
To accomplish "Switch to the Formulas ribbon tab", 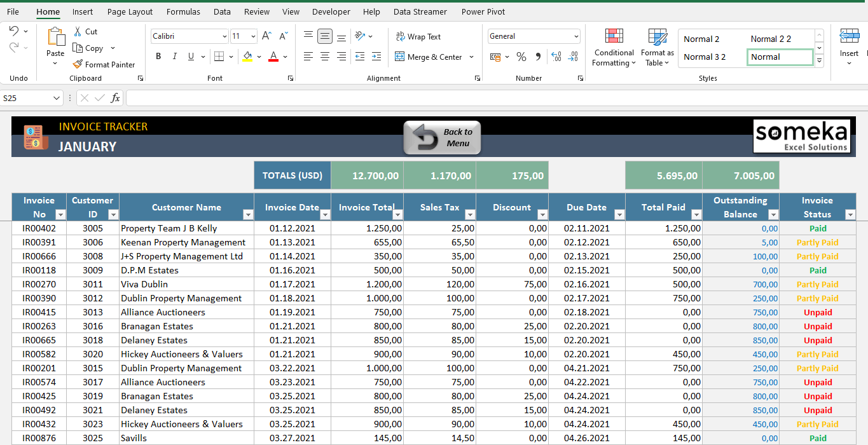I will [x=183, y=11].
